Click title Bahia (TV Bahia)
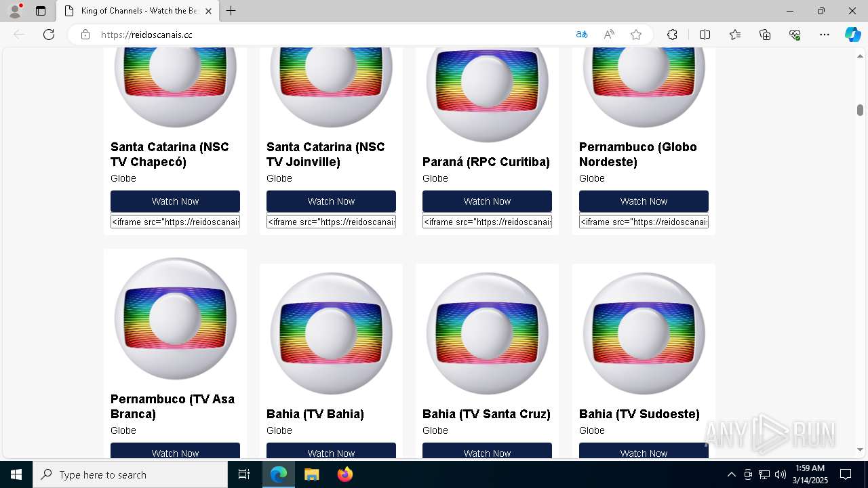The image size is (868, 488). pyautogui.click(x=315, y=414)
